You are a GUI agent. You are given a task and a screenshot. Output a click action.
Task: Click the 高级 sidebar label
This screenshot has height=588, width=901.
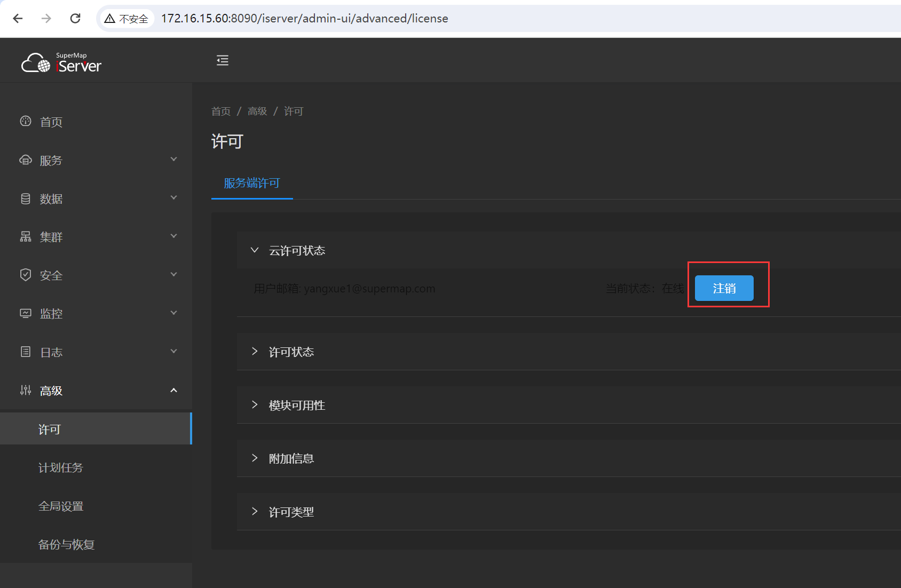pyautogui.click(x=51, y=391)
